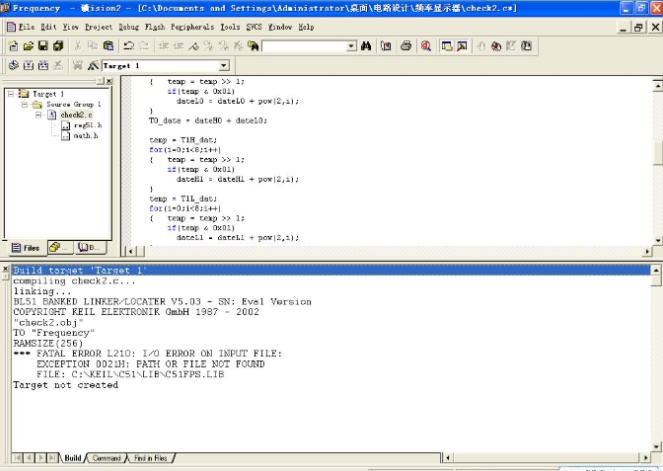
Task: Select check2.c in project tree
Action: [x=76, y=115]
